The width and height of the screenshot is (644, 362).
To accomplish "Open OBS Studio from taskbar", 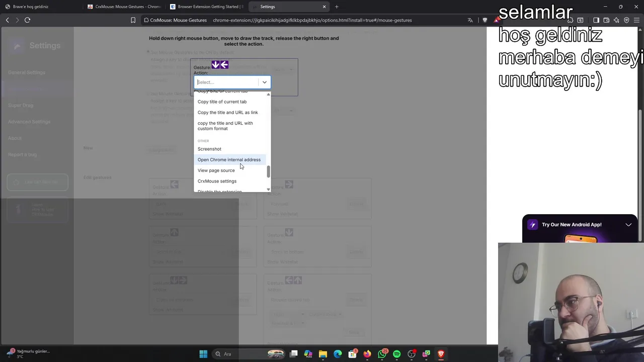I will 412,354.
